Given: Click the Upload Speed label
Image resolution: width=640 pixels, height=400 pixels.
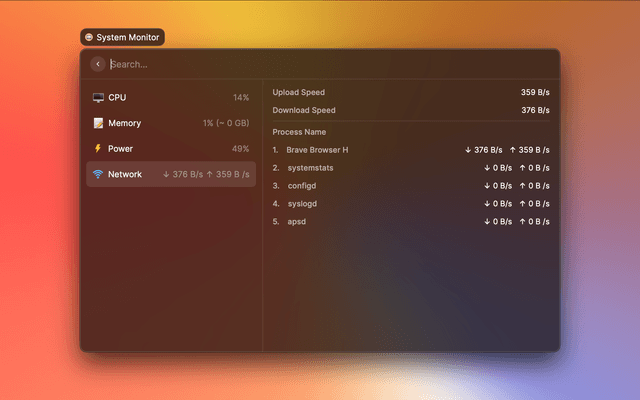Looking at the screenshot, I should pos(299,92).
